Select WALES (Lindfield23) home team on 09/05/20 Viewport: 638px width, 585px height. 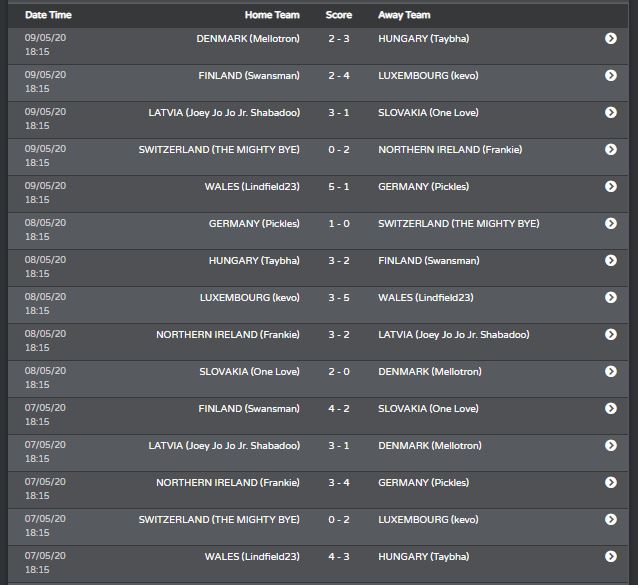pyautogui.click(x=252, y=186)
